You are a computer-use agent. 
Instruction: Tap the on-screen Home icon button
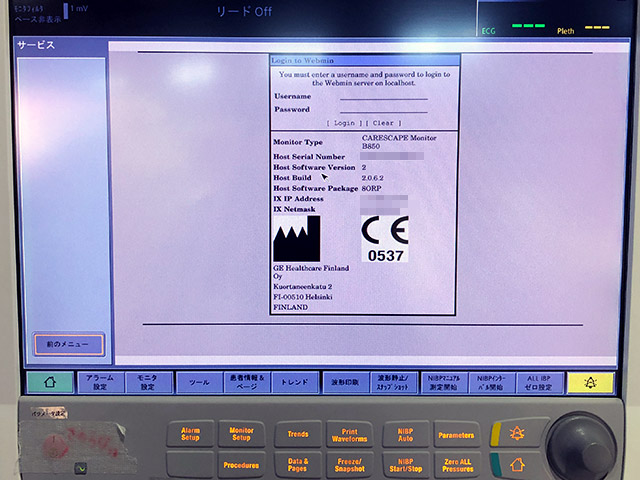point(50,382)
